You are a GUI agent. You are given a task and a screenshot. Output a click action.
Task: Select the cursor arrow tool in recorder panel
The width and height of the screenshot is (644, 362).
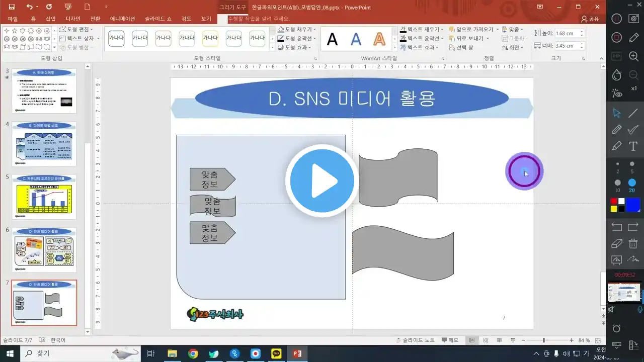(617, 113)
